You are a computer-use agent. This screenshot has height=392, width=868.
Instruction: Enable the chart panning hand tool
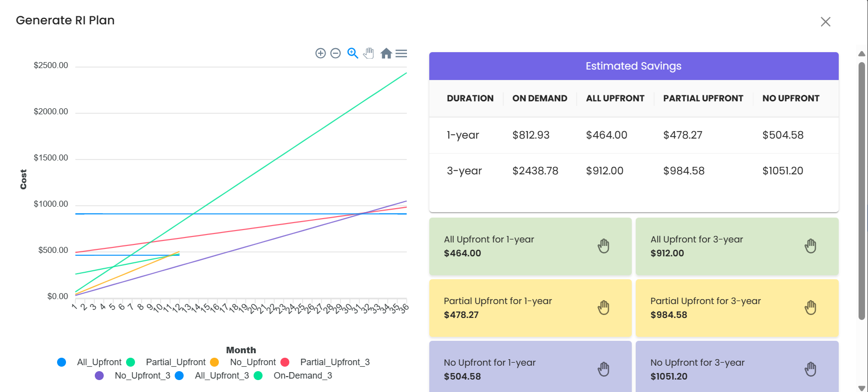pos(368,53)
